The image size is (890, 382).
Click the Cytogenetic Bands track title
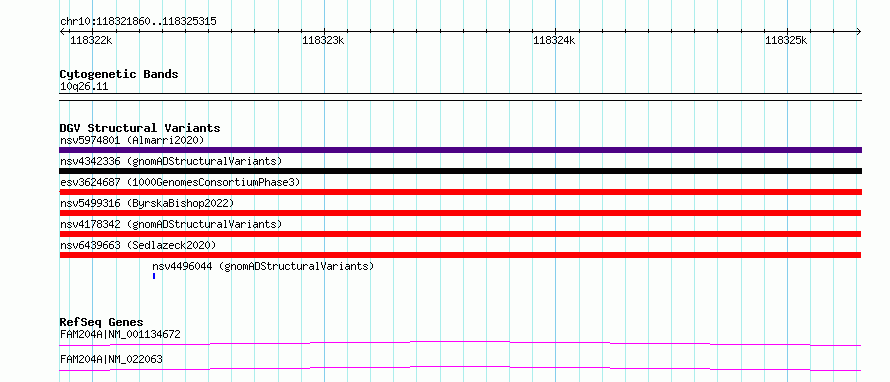[119, 74]
